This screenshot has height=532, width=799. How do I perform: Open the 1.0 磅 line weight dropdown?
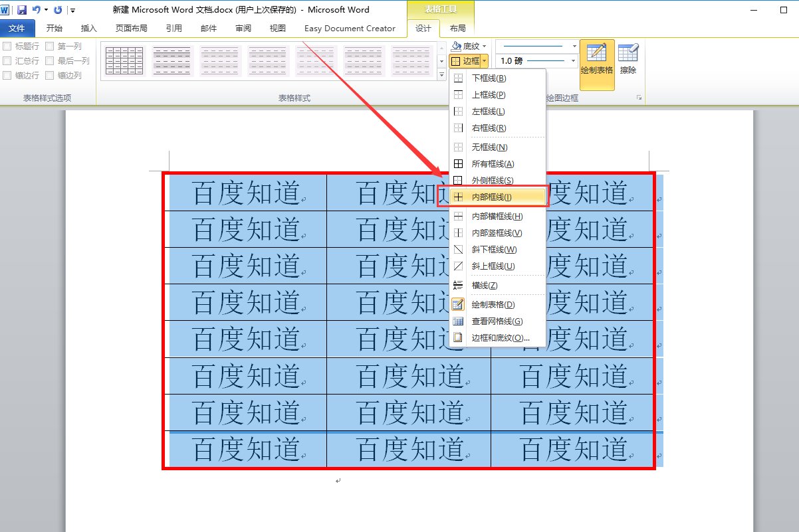[574, 60]
